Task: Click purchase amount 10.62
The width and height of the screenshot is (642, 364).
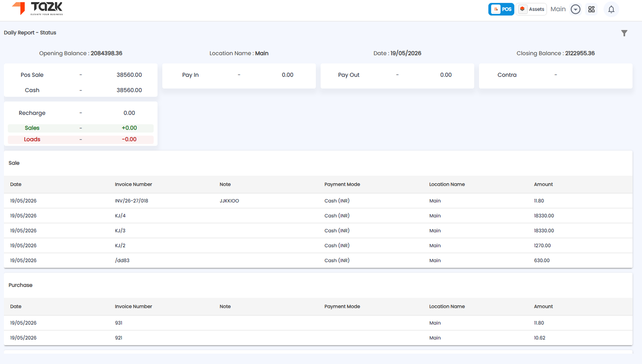Action: (540, 338)
